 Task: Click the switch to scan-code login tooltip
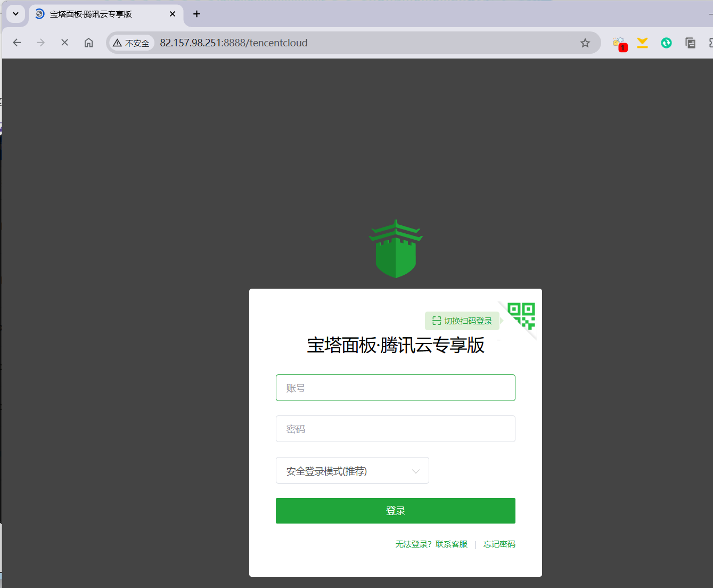point(462,321)
